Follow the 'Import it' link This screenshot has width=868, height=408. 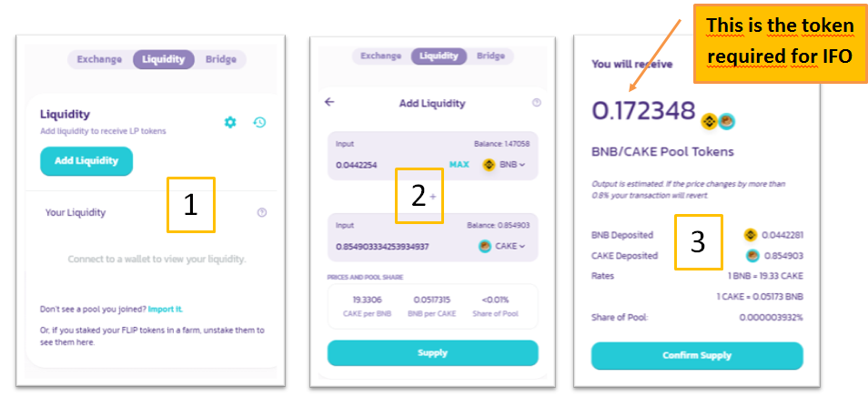click(x=165, y=309)
